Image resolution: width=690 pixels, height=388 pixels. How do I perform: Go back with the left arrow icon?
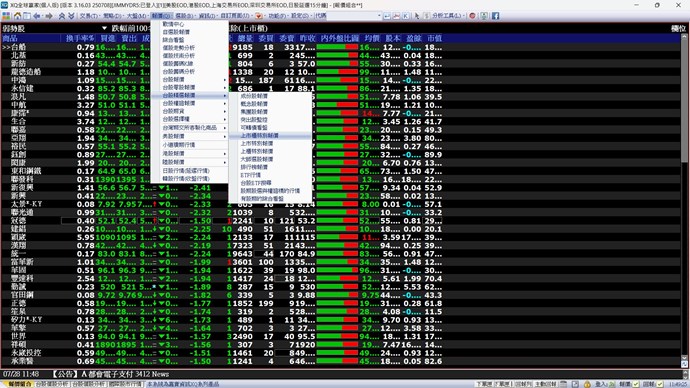37,16
